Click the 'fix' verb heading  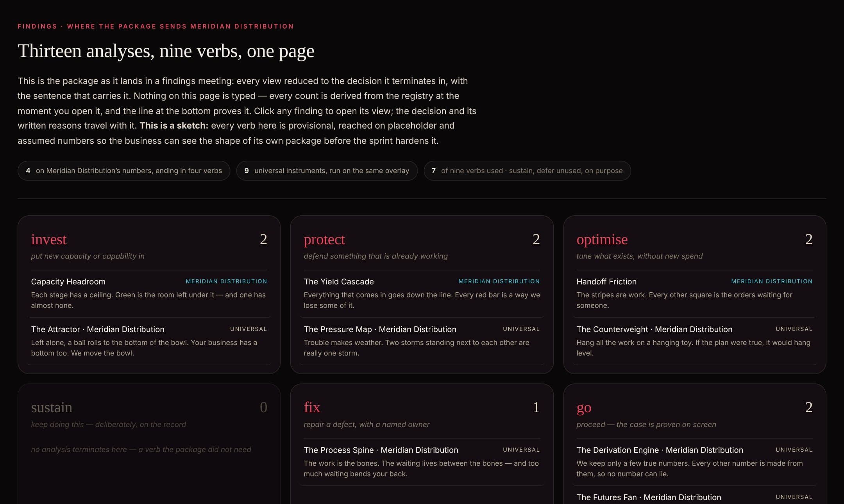click(312, 407)
